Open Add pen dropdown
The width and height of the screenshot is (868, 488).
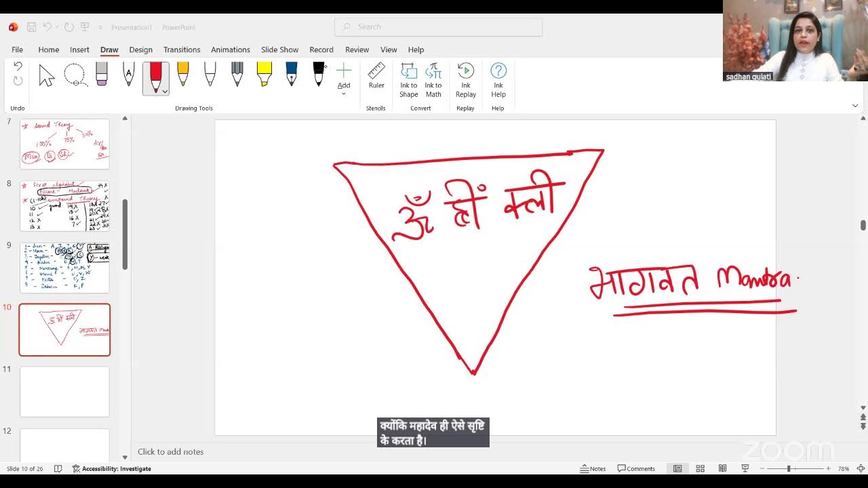pyautogui.click(x=344, y=79)
